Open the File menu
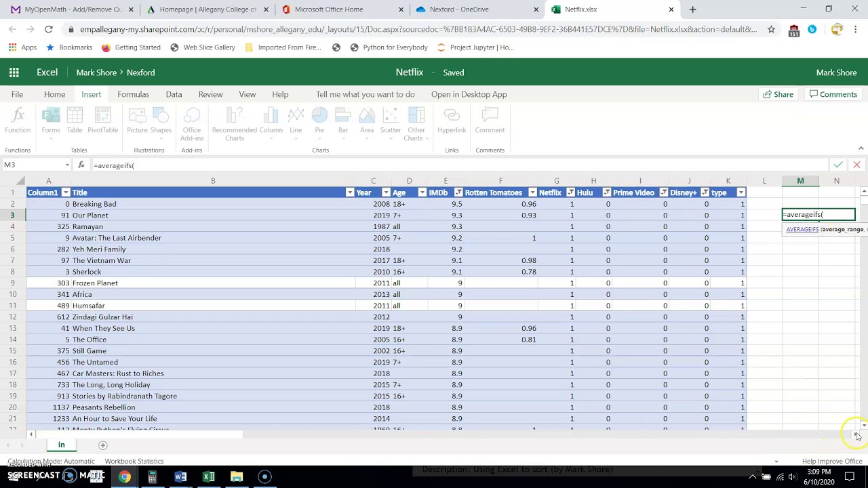This screenshot has height=488, width=868. 17,94
